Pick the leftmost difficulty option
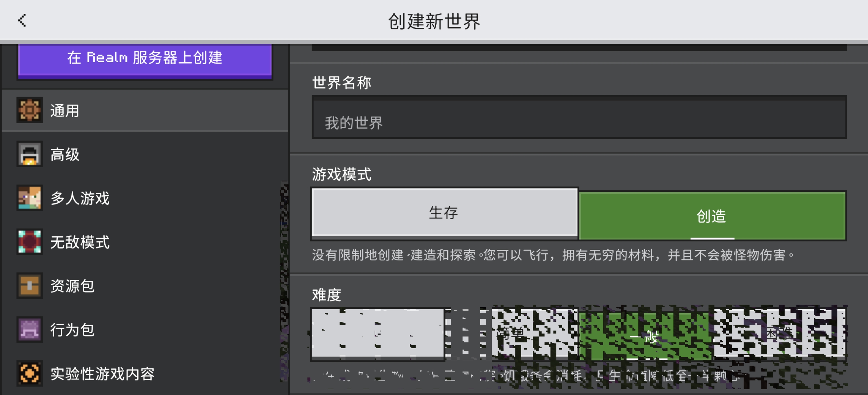 point(377,333)
